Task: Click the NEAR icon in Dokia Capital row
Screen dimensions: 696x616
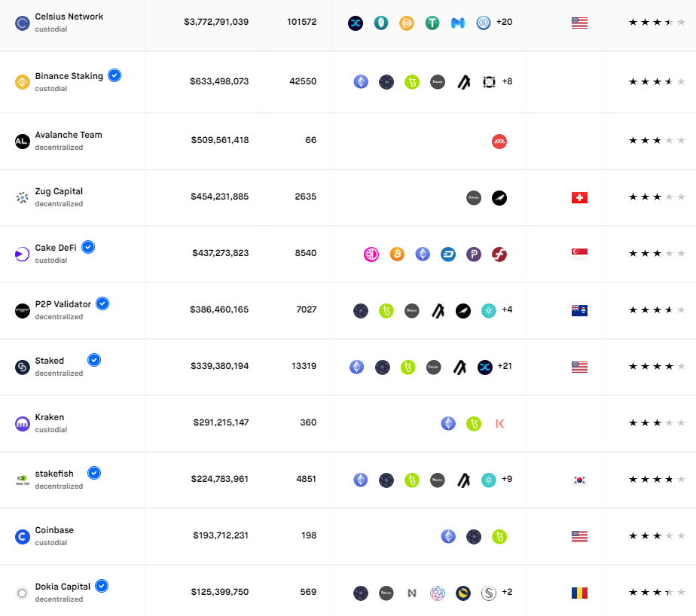Action: [412, 593]
